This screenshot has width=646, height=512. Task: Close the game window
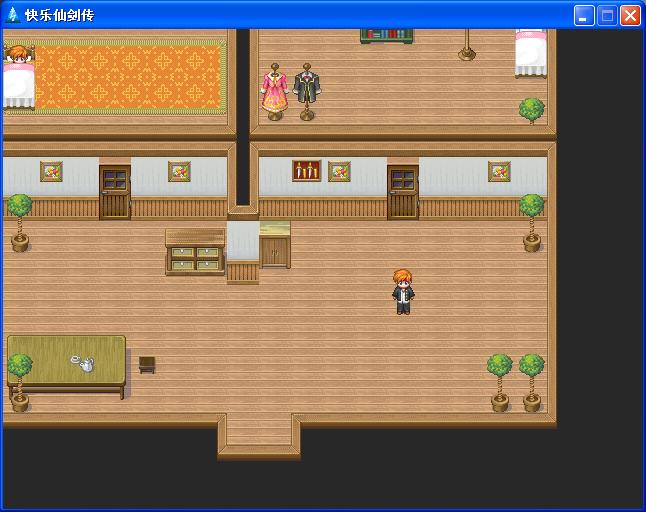point(630,16)
